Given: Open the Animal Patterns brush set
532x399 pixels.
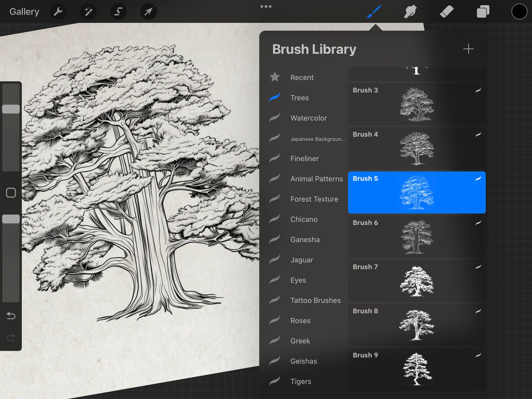Looking at the screenshot, I should coord(307,179).
